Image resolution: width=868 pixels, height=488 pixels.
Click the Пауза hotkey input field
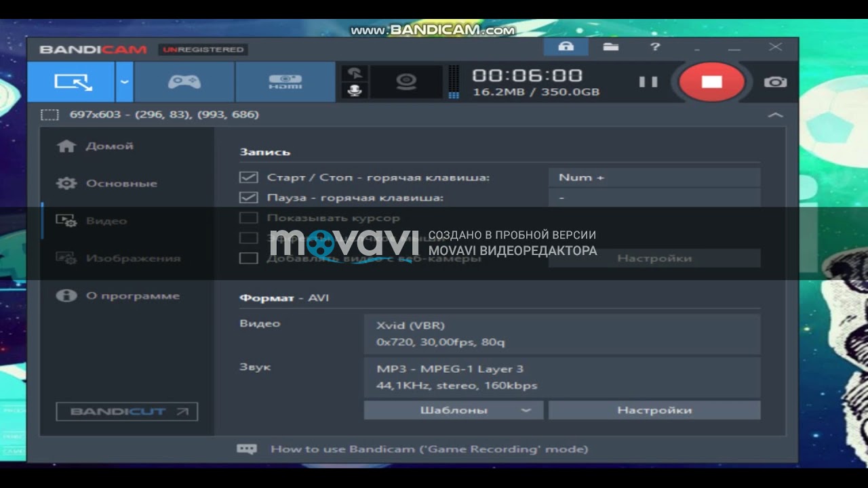(654, 198)
